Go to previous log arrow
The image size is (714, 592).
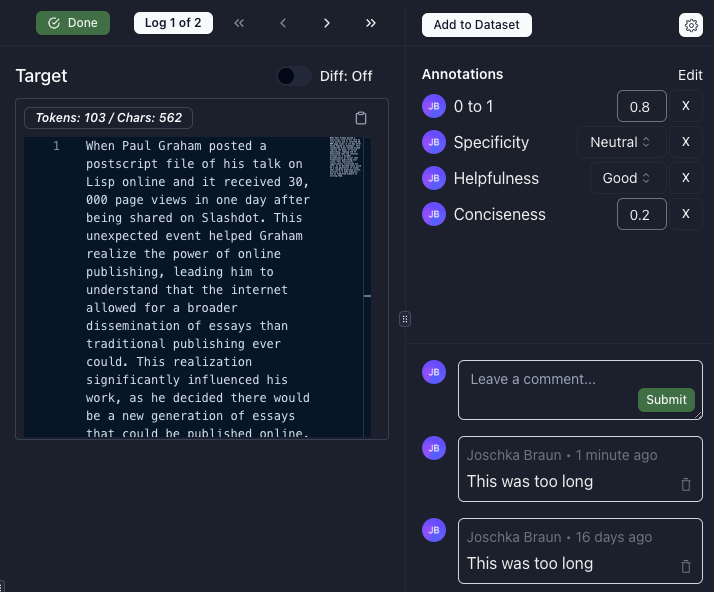coord(283,23)
